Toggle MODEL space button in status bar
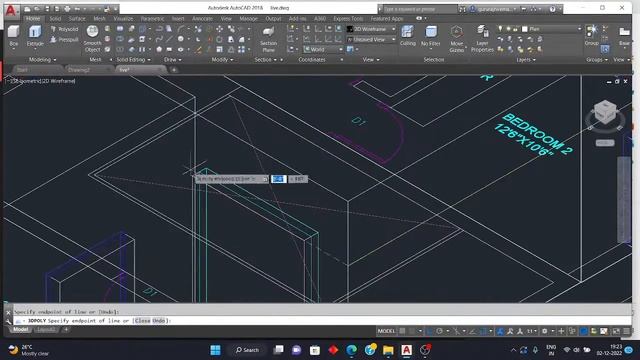The image size is (640, 360). 386,331
